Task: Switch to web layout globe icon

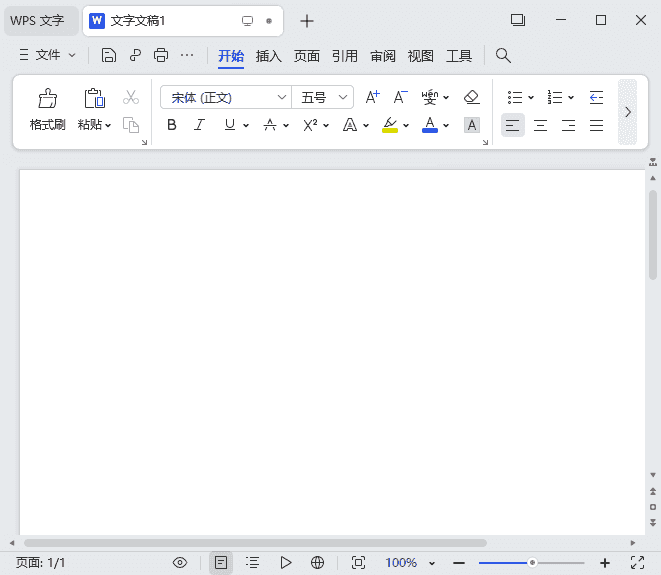Action: (318, 563)
